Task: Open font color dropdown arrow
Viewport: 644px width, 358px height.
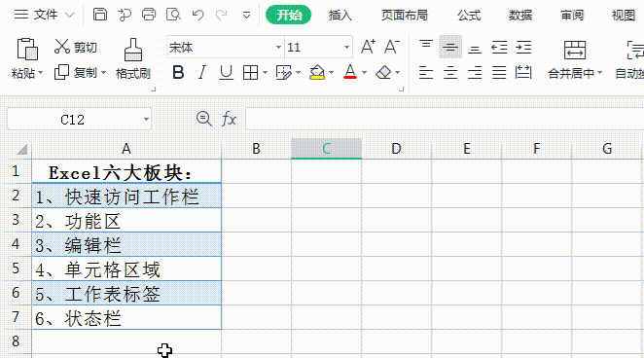Action: click(364, 73)
